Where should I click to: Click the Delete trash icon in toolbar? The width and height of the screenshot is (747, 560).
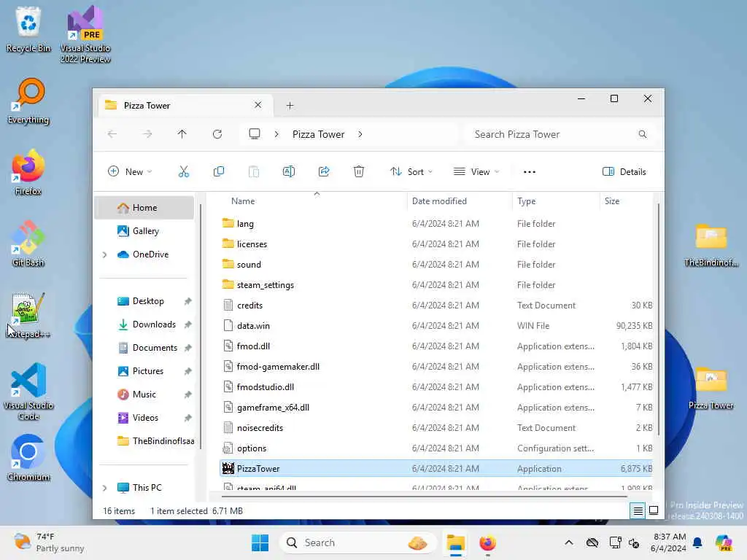coord(359,172)
